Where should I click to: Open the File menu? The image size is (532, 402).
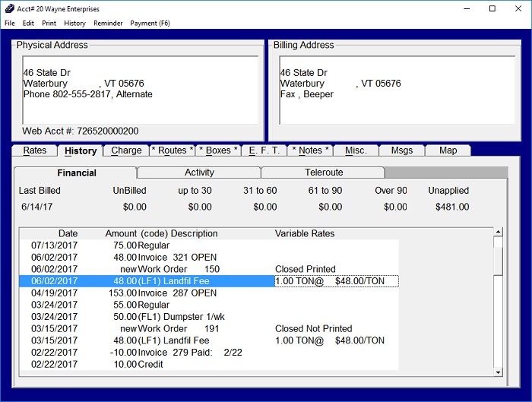(10, 24)
